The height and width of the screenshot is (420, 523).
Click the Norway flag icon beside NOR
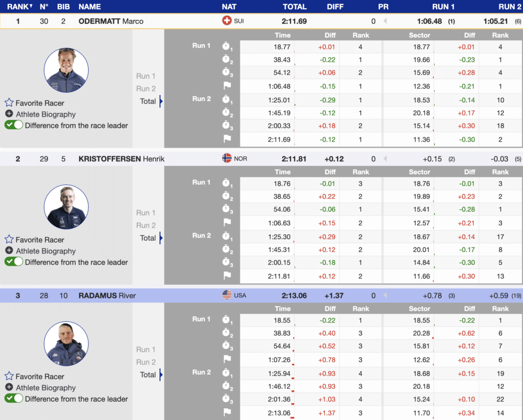227,158
